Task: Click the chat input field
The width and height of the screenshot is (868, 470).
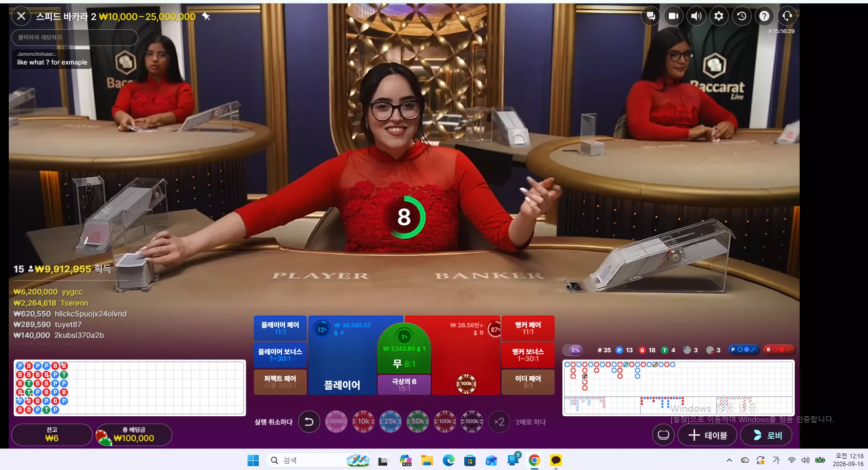Action: [75, 37]
